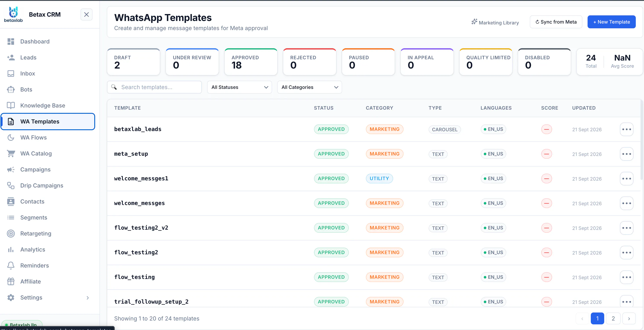644x330 pixels.
Task: Open actions menu for meta_setup
Action: (x=626, y=154)
